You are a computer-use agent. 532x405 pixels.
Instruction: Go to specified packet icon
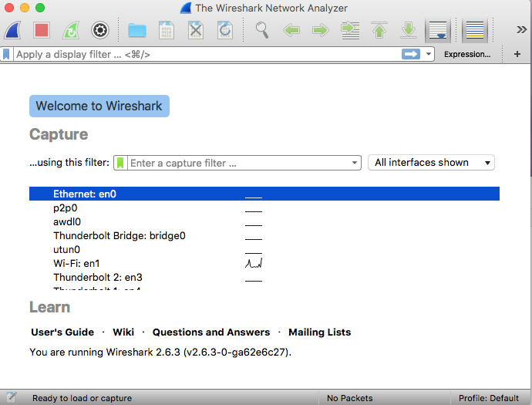coord(350,30)
